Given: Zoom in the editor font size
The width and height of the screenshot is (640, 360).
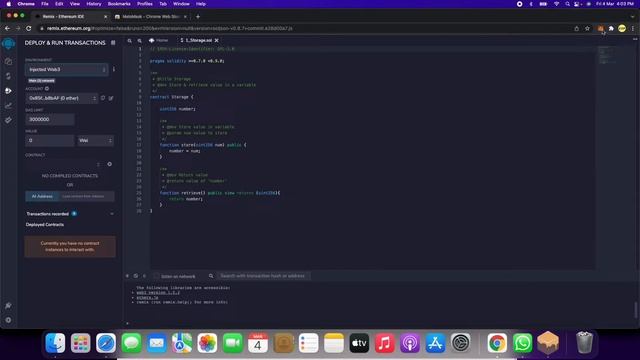Looking at the screenshot, I should [x=140, y=40].
